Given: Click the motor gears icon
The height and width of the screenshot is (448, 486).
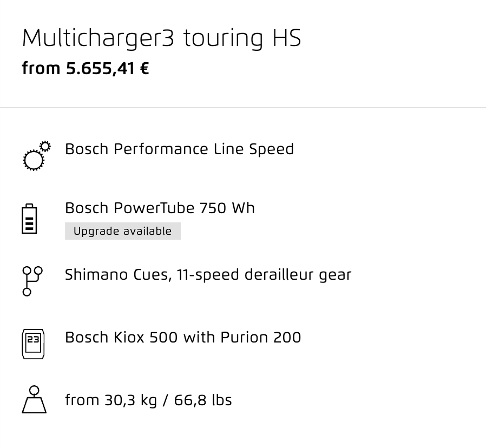Looking at the screenshot, I should tap(37, 156).
